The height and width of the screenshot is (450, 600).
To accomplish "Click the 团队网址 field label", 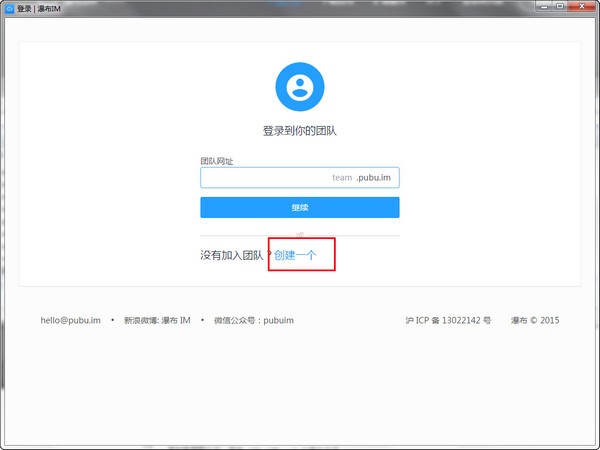I will pyautogui.click(x=217, y=161).
